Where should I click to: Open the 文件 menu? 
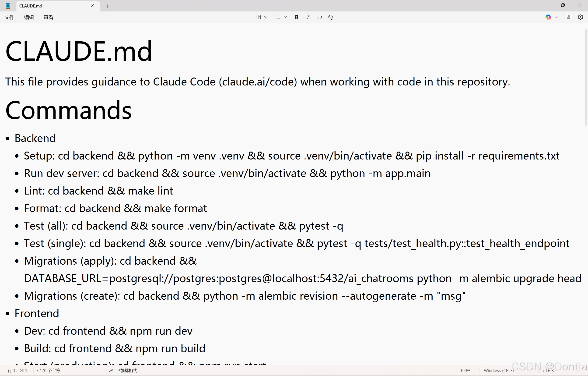point(10,17)
